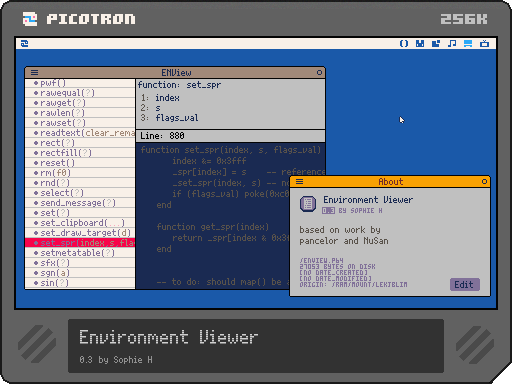Click the Edit button in About window
Image resolution: width=512 pixels, height=384 pixels.
point(465,284)
